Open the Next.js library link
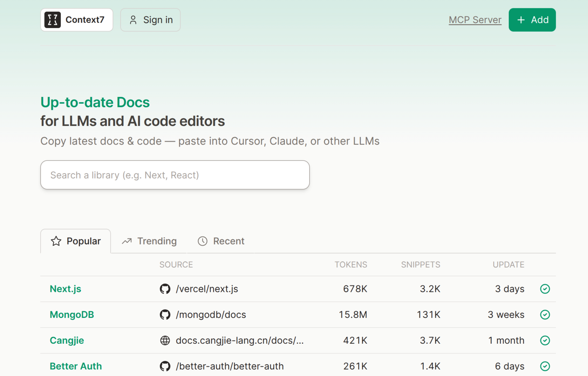Screen dimensions: 588x376 [65, 289]
